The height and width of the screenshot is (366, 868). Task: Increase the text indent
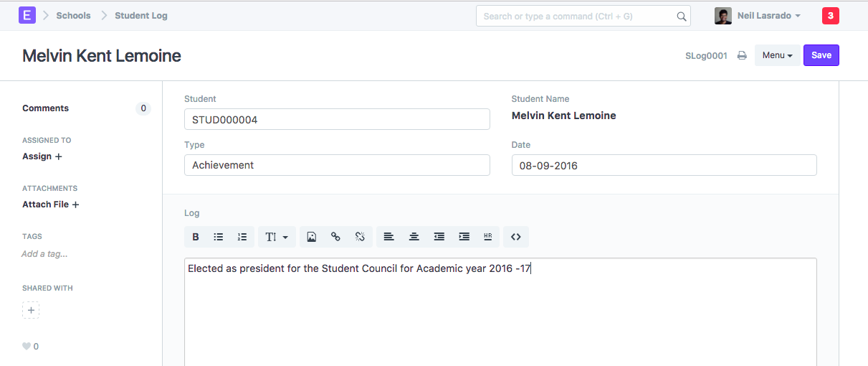[x=464, y=237]
